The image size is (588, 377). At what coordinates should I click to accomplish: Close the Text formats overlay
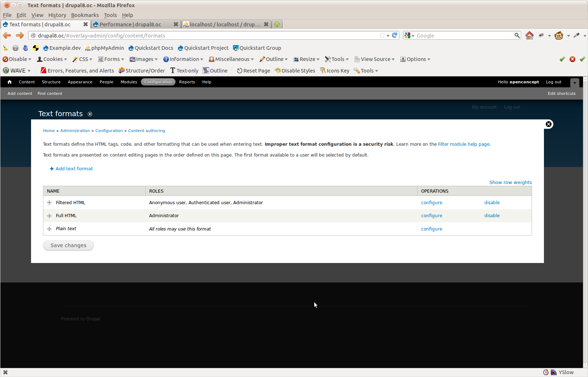[x=549, y=124]
